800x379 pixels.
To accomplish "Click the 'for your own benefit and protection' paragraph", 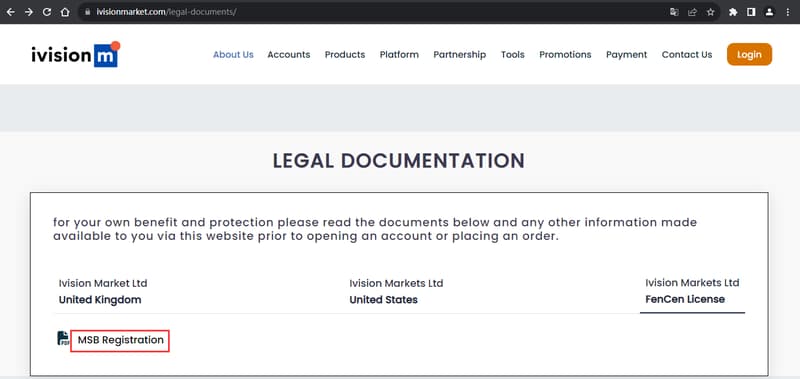I will pos(375,230).
